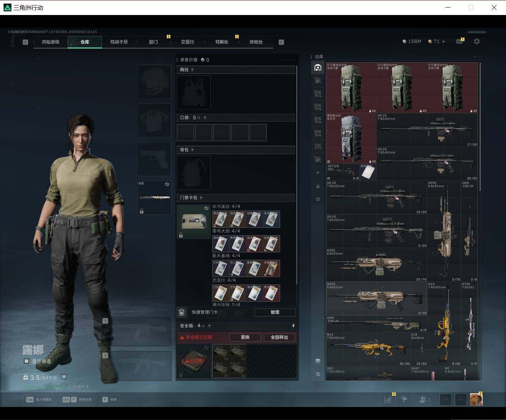The width and height of the screenshot is (506, 420).
Task: Click the equipped melee knife slot
Action: point(154,198)
